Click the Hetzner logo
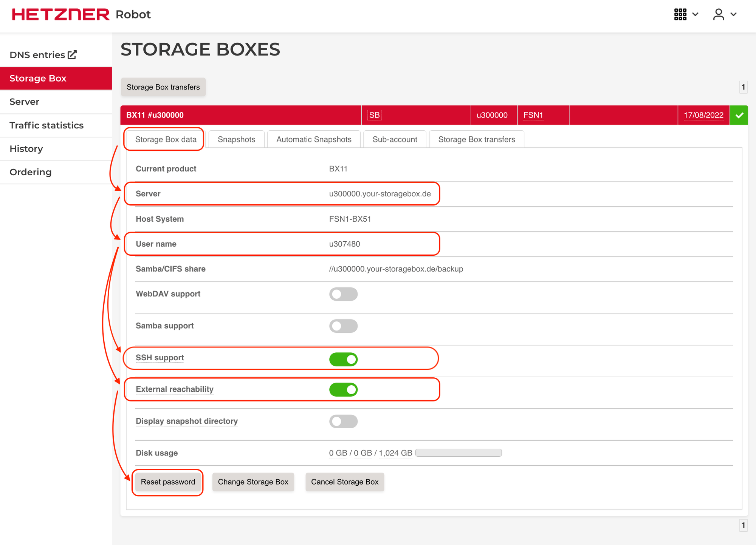This screenshot has width=756, height=545. click(60, 14)
